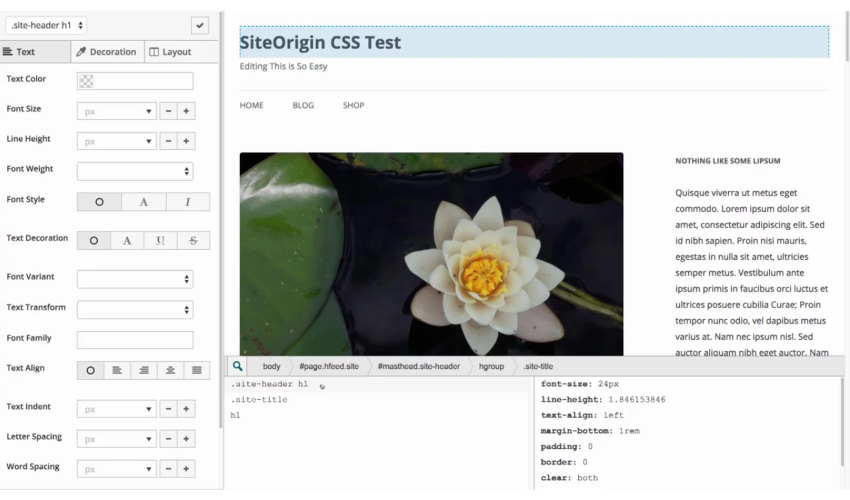
Task: Select Text Align none option
Action: (x=90, y=370)
